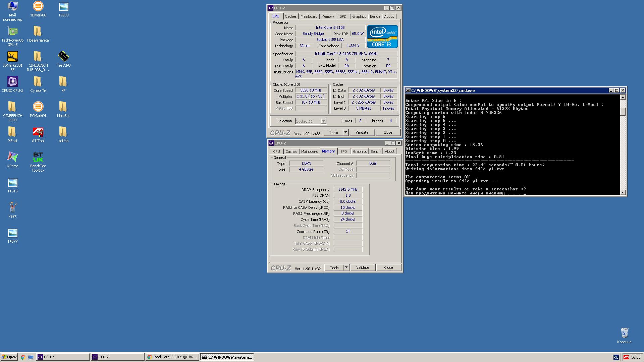This screenshot has height=362, width=644.
Task: Launch 3DMark06 from the desktop
Action: tap(38, 9)
